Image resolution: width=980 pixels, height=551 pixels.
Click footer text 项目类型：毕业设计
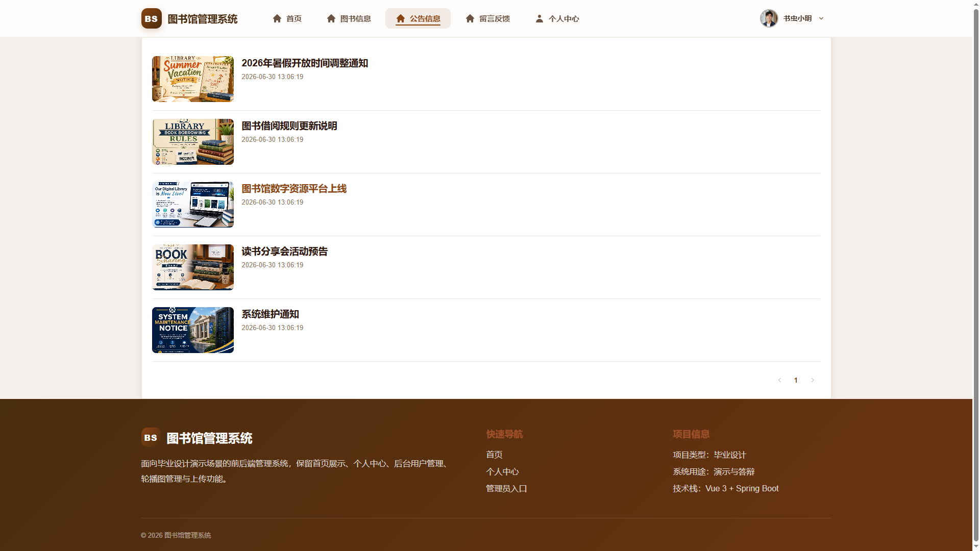pyautogui.click(x=709, y=455)
